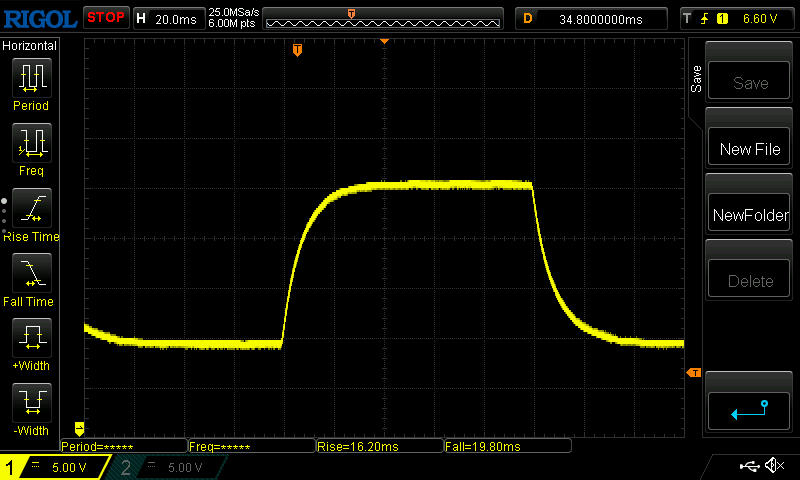Click the orange T trigger position marker in the grid
The height and width of the screenshot is (480, 800).
[297, 49]
